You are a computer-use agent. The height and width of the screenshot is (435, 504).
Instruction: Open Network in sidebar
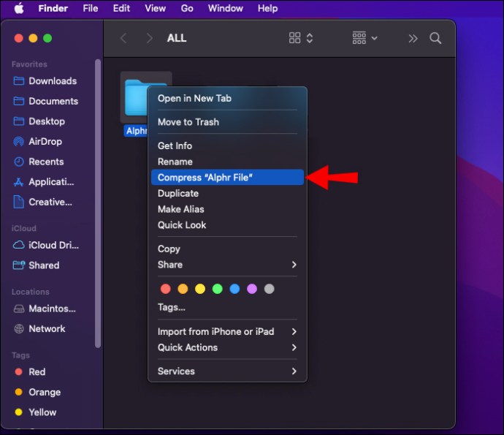point(39,329)
